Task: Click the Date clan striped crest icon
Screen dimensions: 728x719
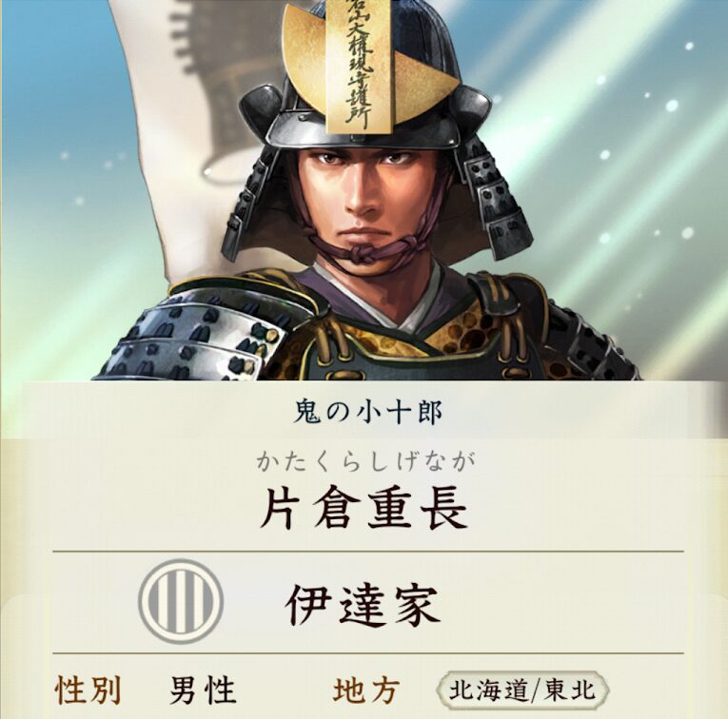Action: [181, 601]
